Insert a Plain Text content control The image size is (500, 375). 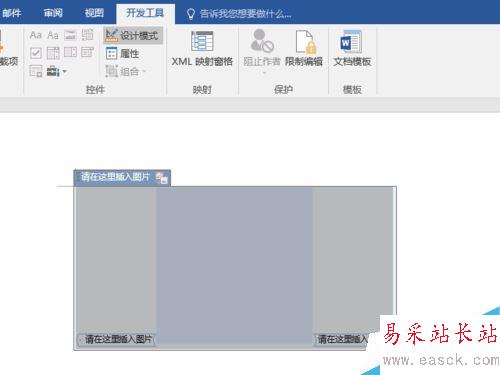[x=53, y=35]
